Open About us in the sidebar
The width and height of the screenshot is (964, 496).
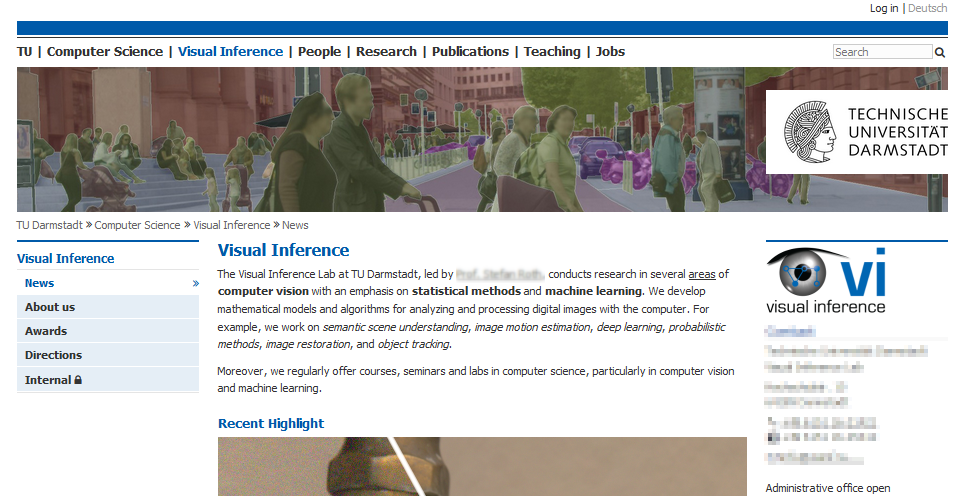coord(108,307)
